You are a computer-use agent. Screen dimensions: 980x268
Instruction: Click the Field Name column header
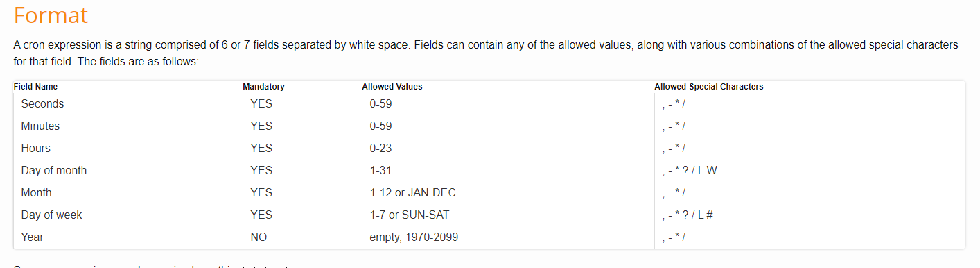coord(36,87)
